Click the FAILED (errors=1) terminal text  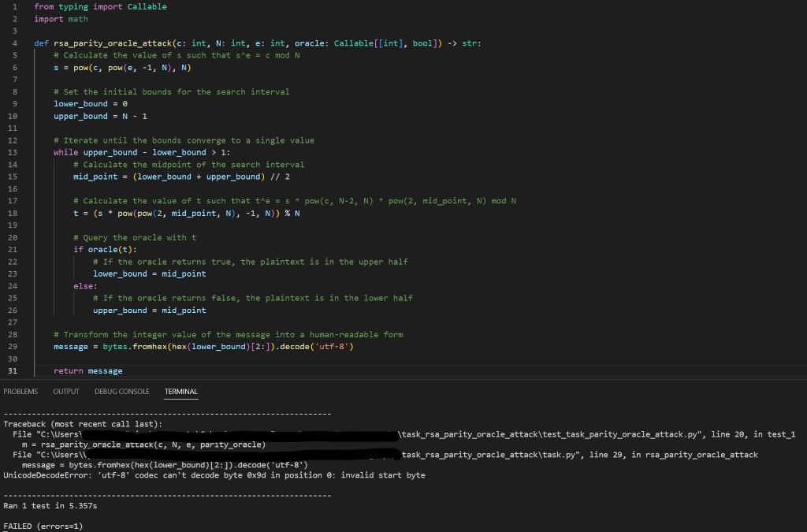(x=43, y=526)
